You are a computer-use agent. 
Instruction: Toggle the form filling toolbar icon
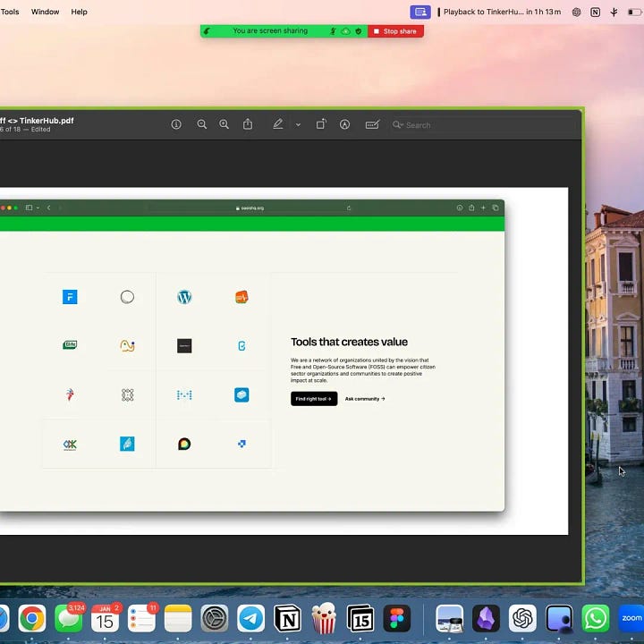point(372,124)
